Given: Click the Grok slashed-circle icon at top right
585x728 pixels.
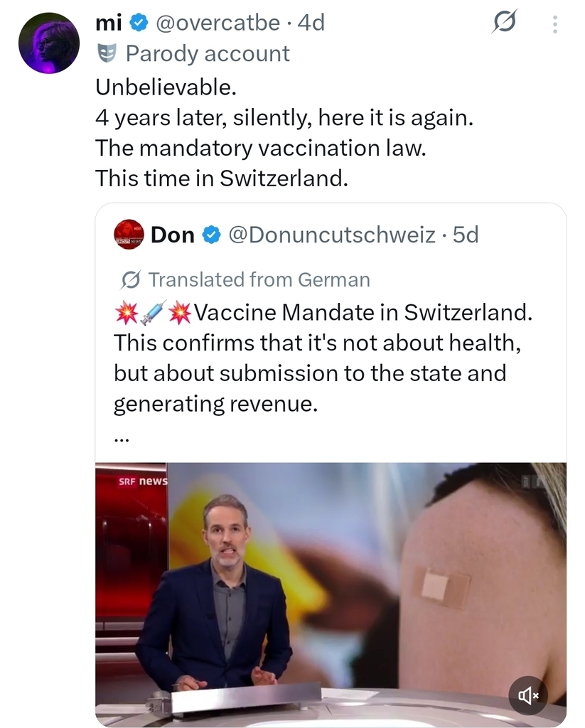Looking at the screenshot, I should coord(504,23).
